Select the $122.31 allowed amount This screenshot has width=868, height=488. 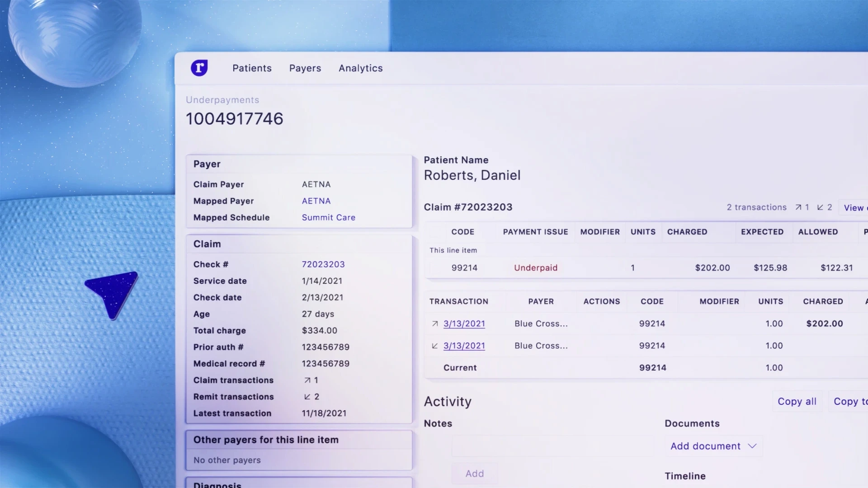click(837, 268)
